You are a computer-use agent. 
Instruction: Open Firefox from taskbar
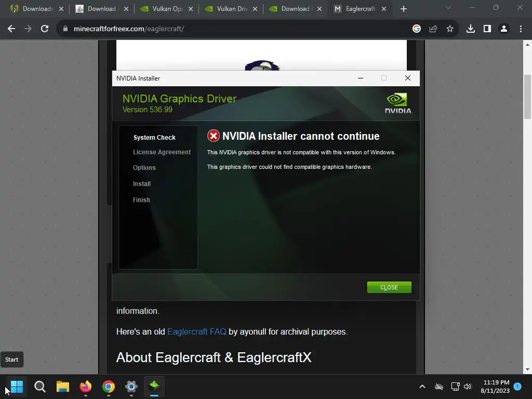(x=86, y=387)
